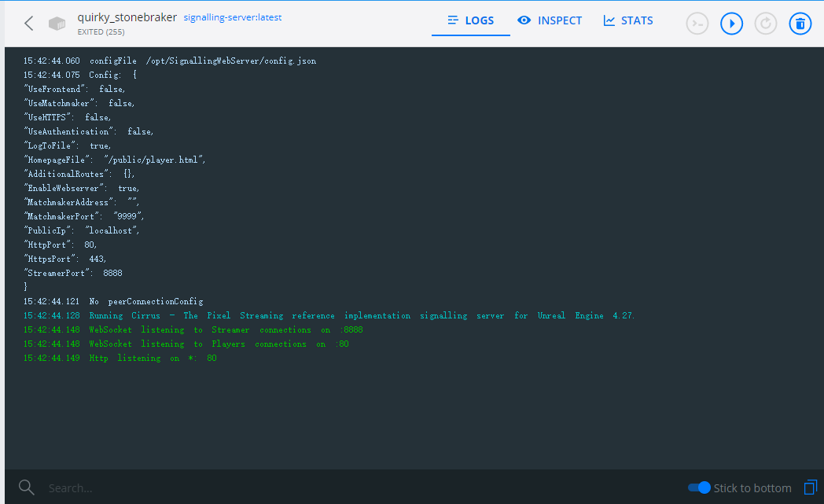Start the quirky_stonebraker container
Screen dimensions: 824x504
pyautogui.click(x=731, y=24)
